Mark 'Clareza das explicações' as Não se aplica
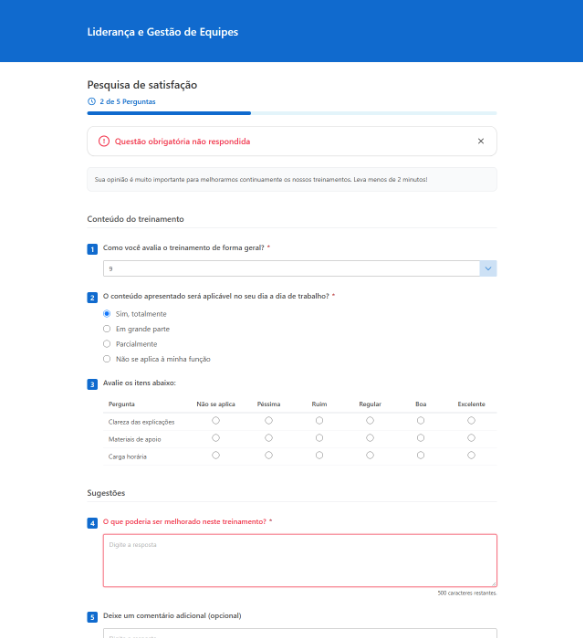583x638 pixels. pyautogui.click(x=216, y=420)
